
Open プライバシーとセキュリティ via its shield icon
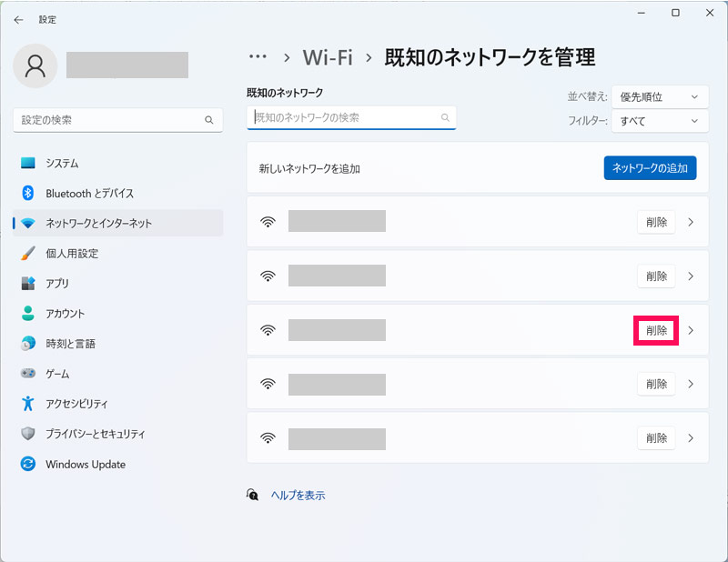28,434
